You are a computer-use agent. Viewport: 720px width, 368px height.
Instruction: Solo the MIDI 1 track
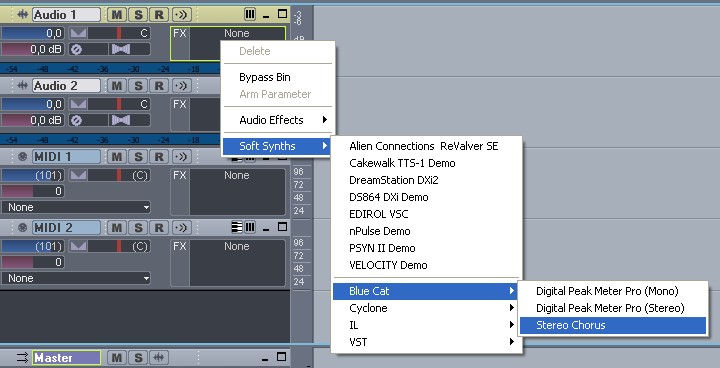(x=138, y=157)
